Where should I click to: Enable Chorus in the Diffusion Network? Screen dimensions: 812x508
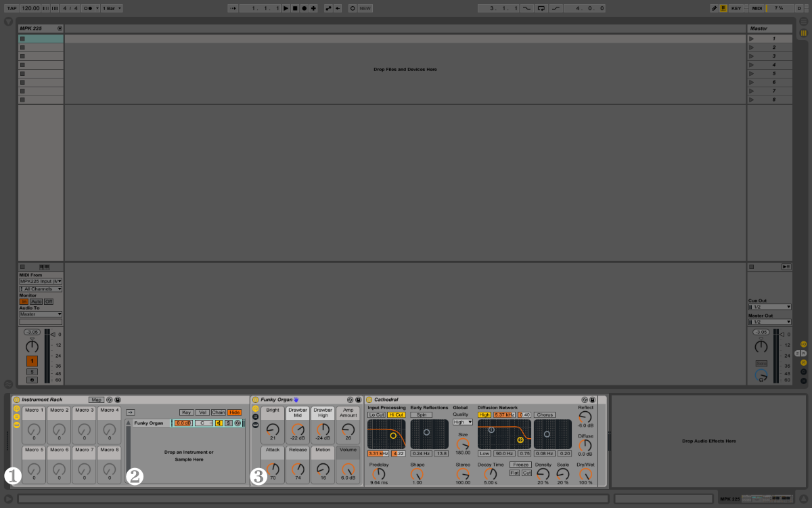544,415
